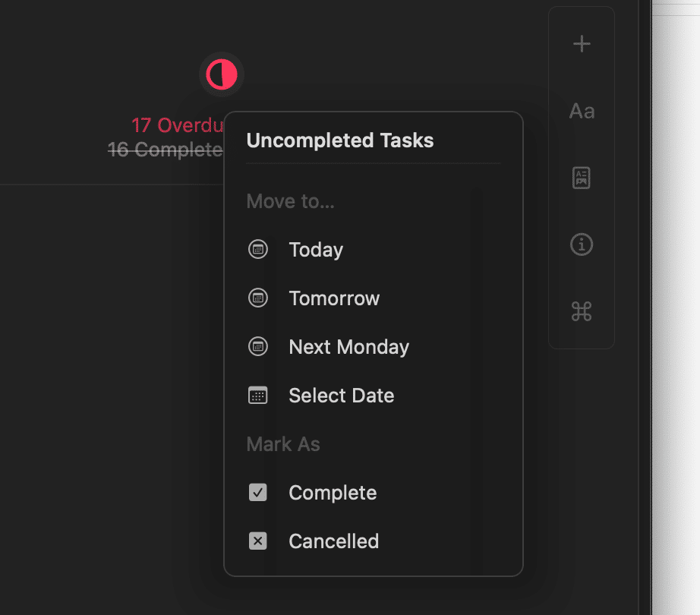Viewport: 700px width, 615px height.
Task: Click the 16 Complete strikethrough label
Action: 166,150
